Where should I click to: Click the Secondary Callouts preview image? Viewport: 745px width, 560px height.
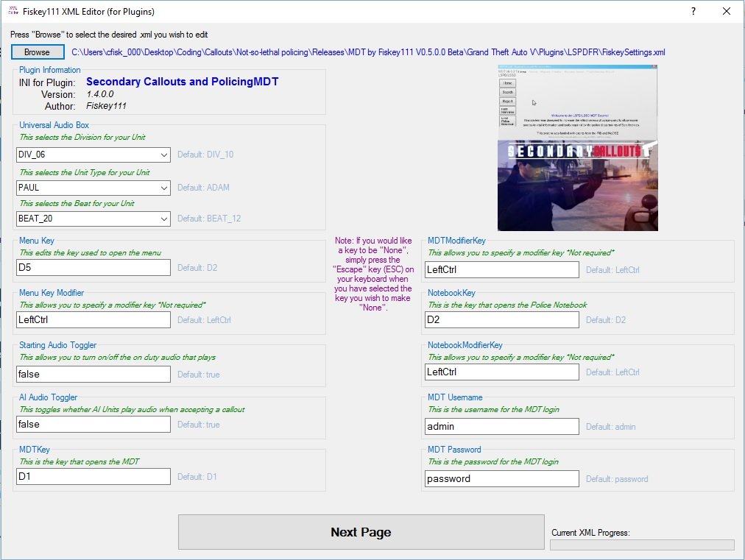pyautogui.click(x=577, y=148)
